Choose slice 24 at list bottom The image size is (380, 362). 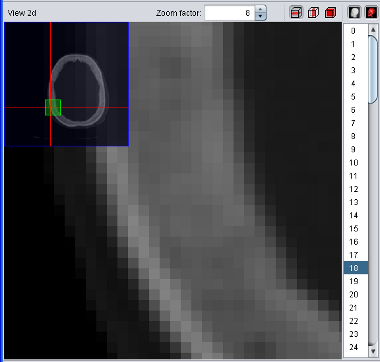point(356,347)
